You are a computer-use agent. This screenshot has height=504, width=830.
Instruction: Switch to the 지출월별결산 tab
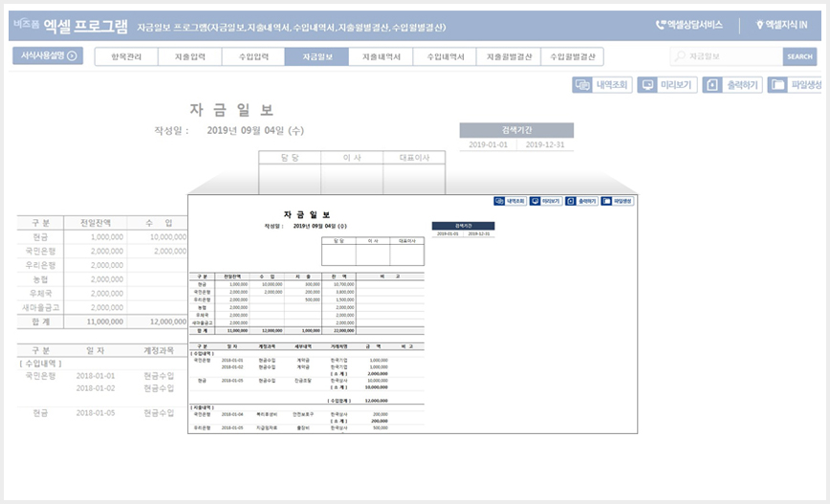(509, 56)
